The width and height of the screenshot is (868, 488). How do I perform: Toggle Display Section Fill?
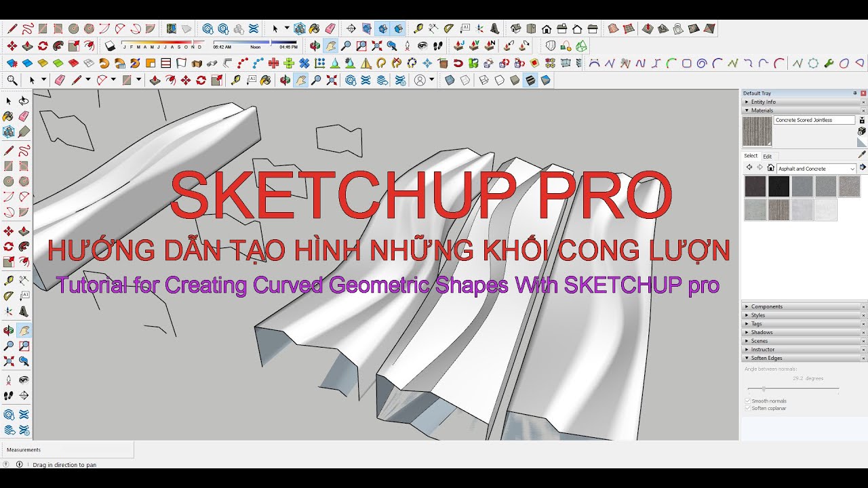tap(398, 28)
